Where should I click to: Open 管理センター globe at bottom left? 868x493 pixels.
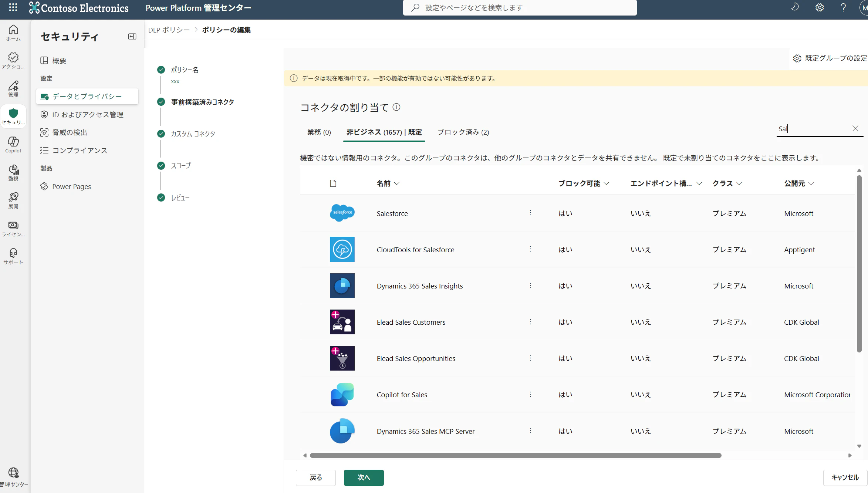click(x=13, y=477)
